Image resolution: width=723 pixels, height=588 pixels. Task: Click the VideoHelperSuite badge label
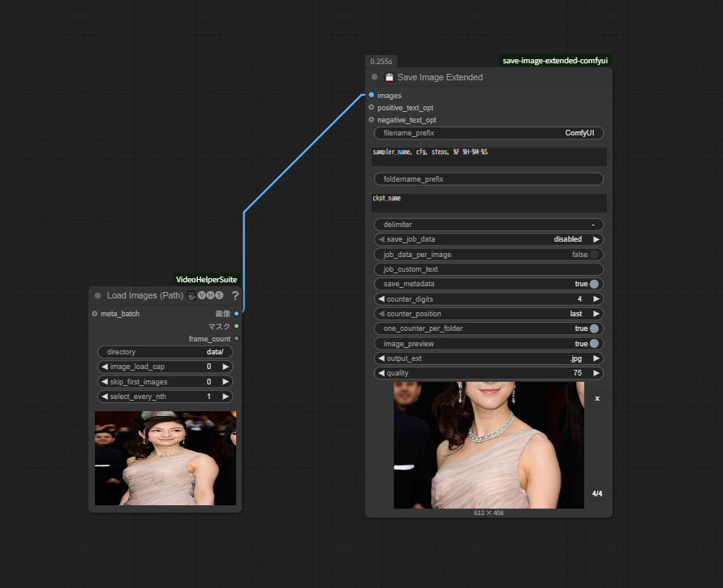206,279
